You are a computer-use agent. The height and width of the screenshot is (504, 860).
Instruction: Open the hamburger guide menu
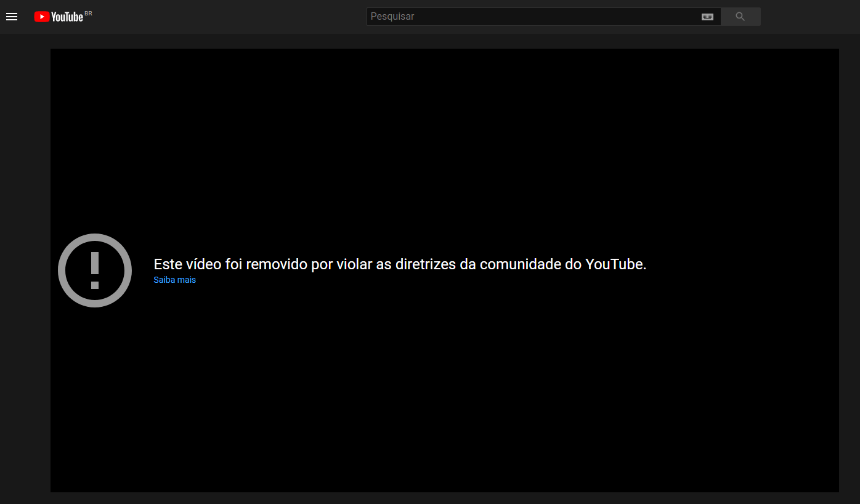pos(12,17)
